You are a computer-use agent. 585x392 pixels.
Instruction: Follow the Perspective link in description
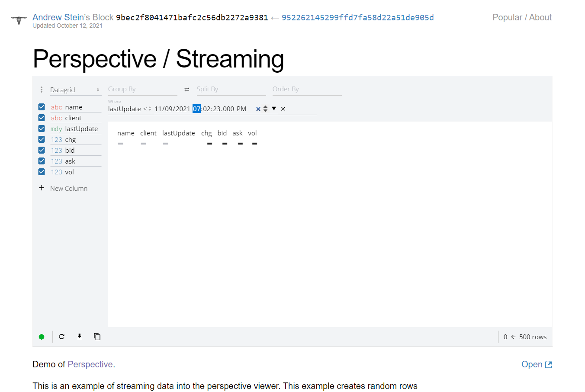[x=90, y=364]
